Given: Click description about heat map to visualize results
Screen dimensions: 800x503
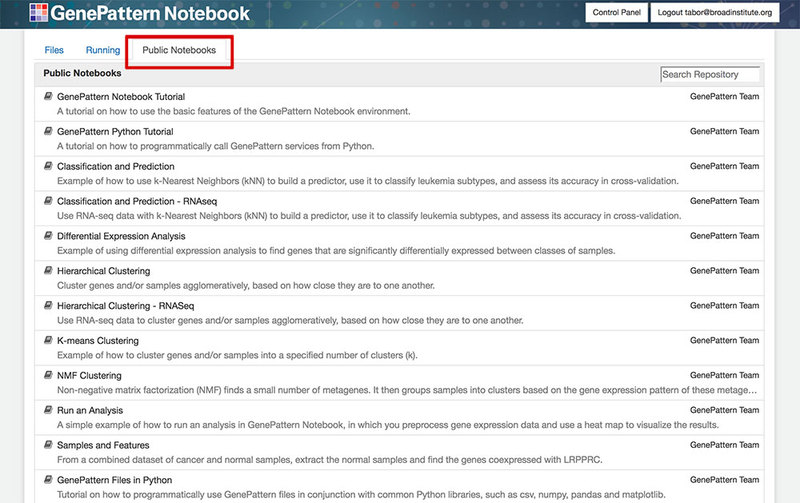Looking at the screenshot, I should coord(388,425).
